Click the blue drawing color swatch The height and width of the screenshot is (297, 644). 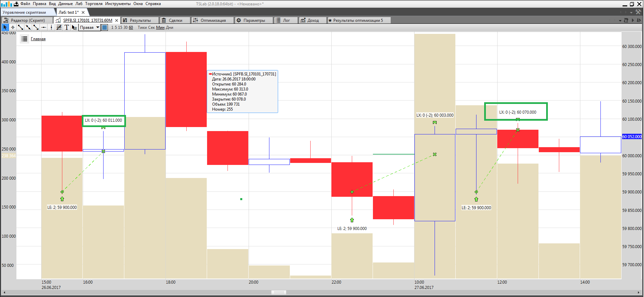click(x=105, y=27)
